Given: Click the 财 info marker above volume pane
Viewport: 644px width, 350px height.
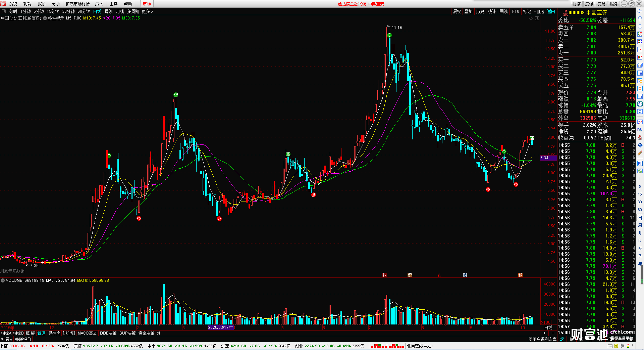Looking at the screenshot, I should click(x=465, y=275).
